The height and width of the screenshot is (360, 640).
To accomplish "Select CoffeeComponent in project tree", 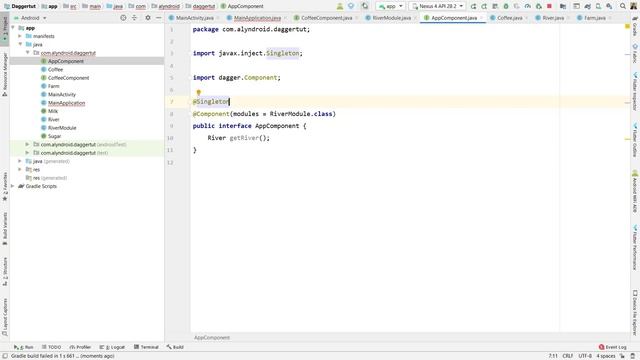I will tap(68, 78).
